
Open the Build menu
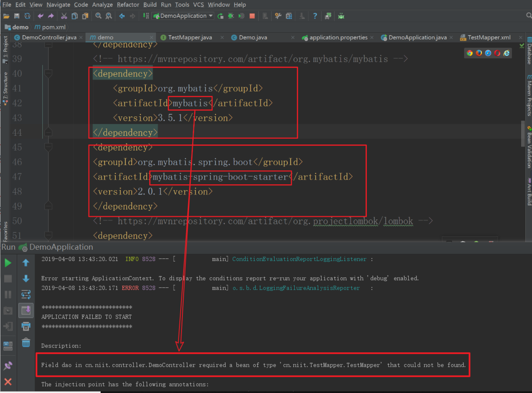tap(150, 4)
